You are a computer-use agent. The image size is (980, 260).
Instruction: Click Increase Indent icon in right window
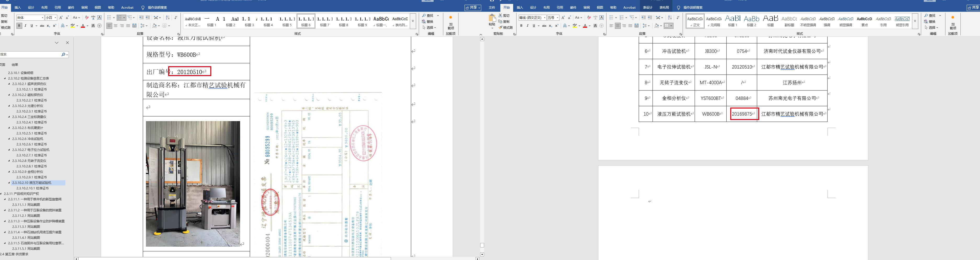pyautogui.click(x=650, y=18)
